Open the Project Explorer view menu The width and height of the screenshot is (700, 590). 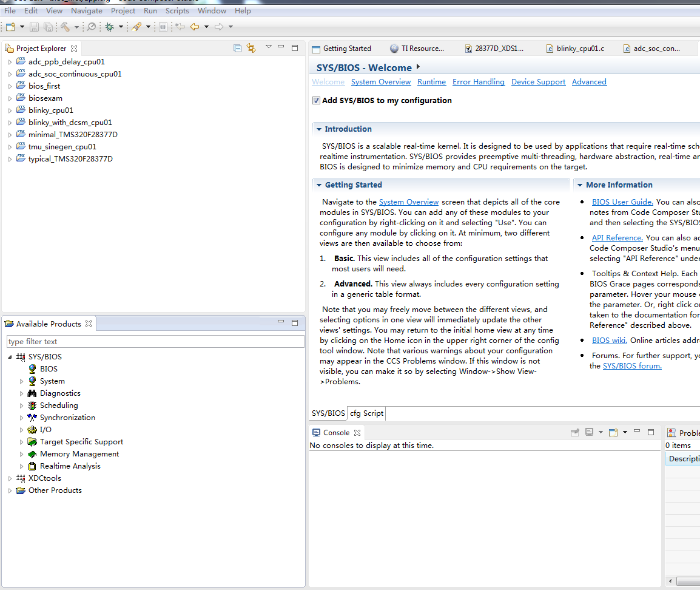268,47
